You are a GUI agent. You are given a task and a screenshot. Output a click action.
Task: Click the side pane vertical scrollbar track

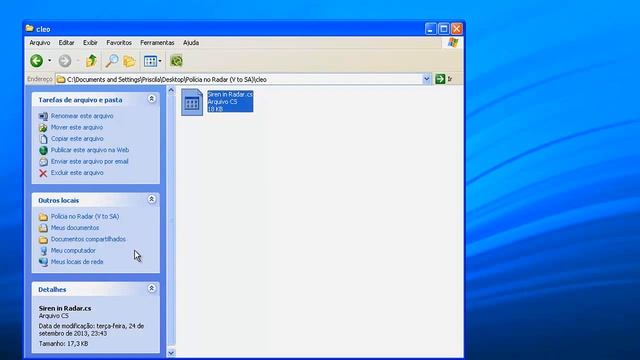pos(171,221)
